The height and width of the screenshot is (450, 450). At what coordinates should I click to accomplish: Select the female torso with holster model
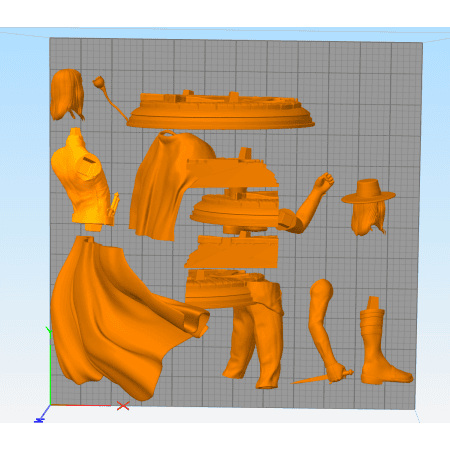[83, 180]
